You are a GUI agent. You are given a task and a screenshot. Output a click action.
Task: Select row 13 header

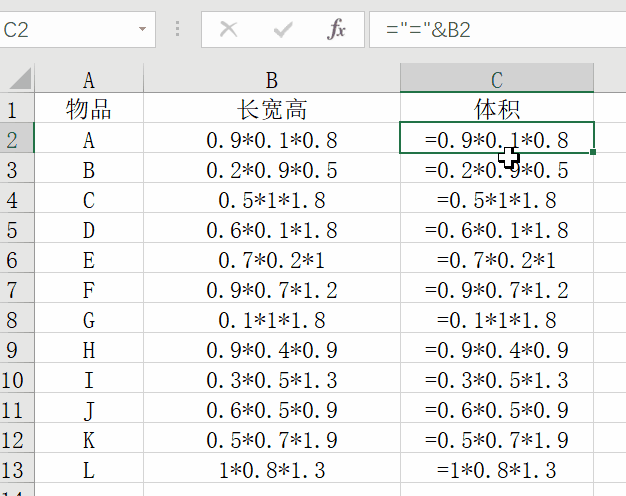17,467
